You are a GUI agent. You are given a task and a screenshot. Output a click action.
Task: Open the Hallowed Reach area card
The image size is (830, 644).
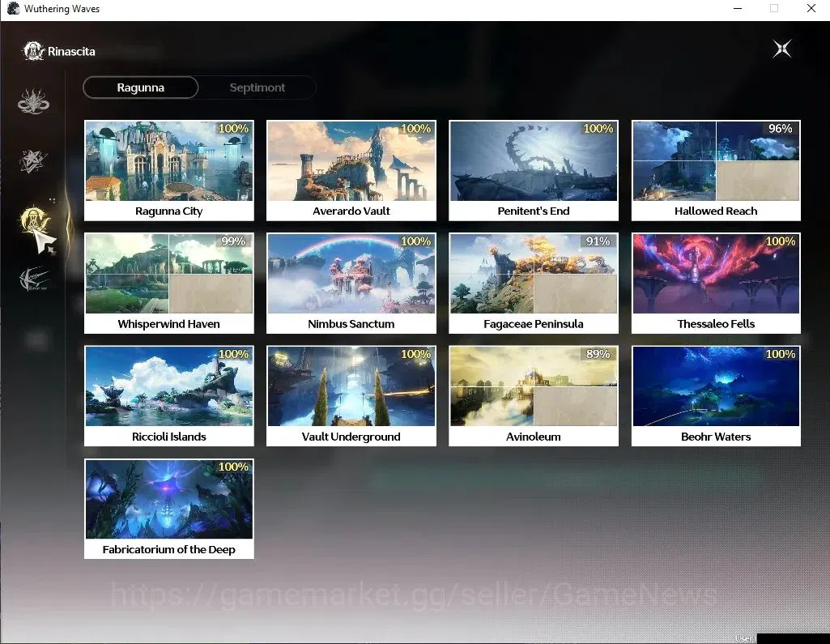pos(716,171)
